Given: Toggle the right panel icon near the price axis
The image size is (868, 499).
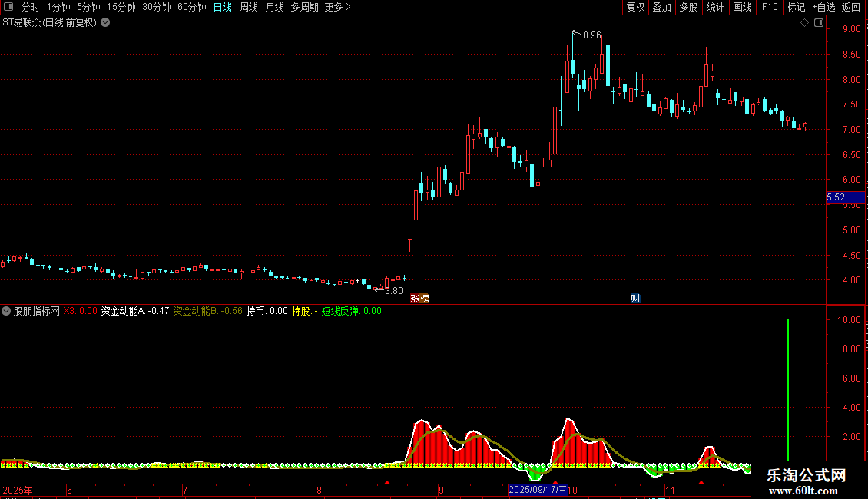Looking at the screenshot, I should (x=819, y=23).
